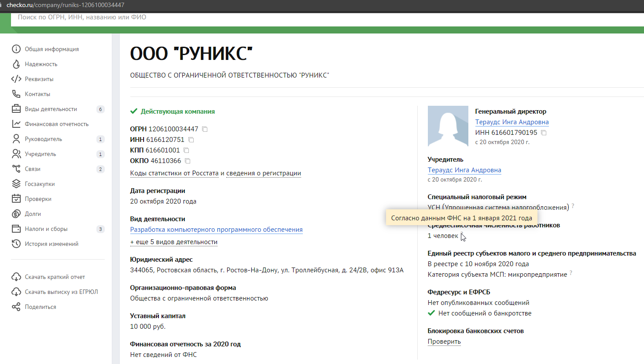644x364 pixels.
Task: Open Финансовая отчетность section
Action: tap(57, 124)
